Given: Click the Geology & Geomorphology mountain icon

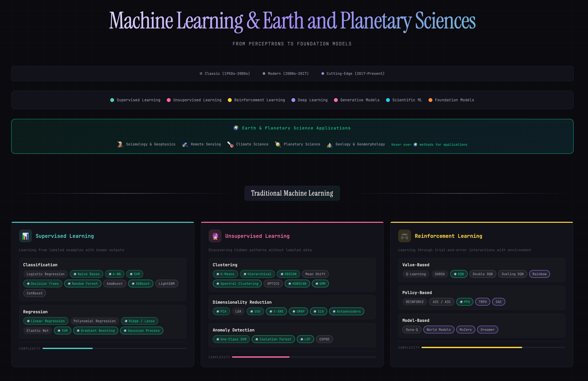Looking at the screenshot, I should [x=329, y=145].
